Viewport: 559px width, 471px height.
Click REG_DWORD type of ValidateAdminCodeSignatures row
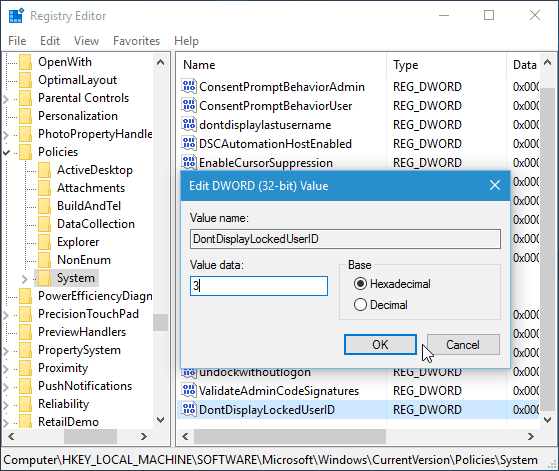[427, 391]
